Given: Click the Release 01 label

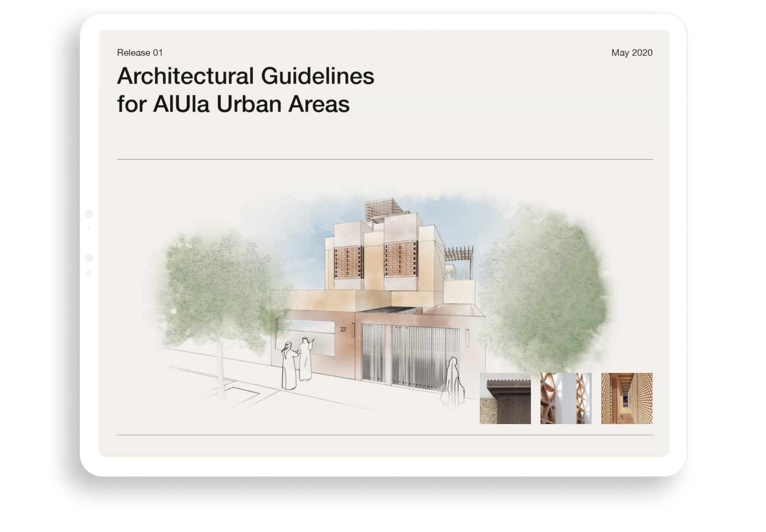Looking at the screenshot, I should [140, 52].
